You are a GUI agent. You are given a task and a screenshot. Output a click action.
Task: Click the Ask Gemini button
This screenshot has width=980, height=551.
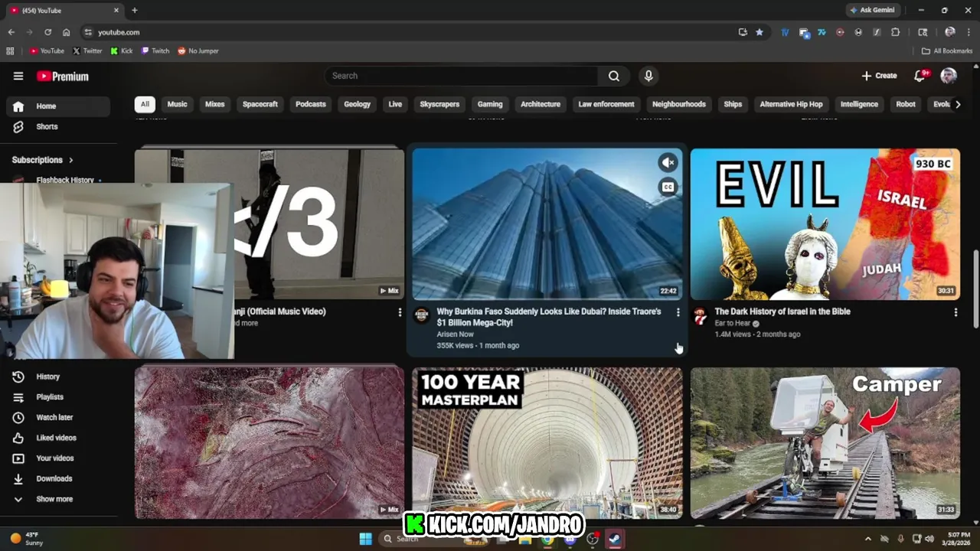[872, 10]
